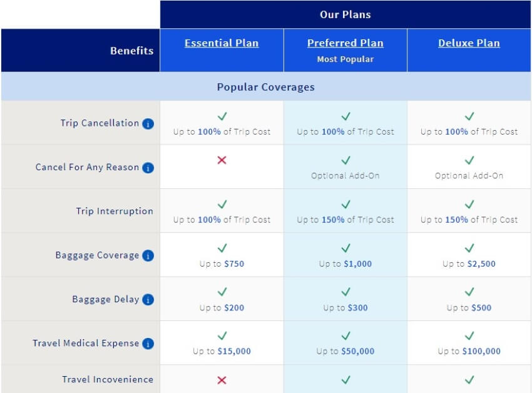
Task: Click Deluxe Plan's Baggage Coverage green checkmark
Action: [x=469, y=248]
